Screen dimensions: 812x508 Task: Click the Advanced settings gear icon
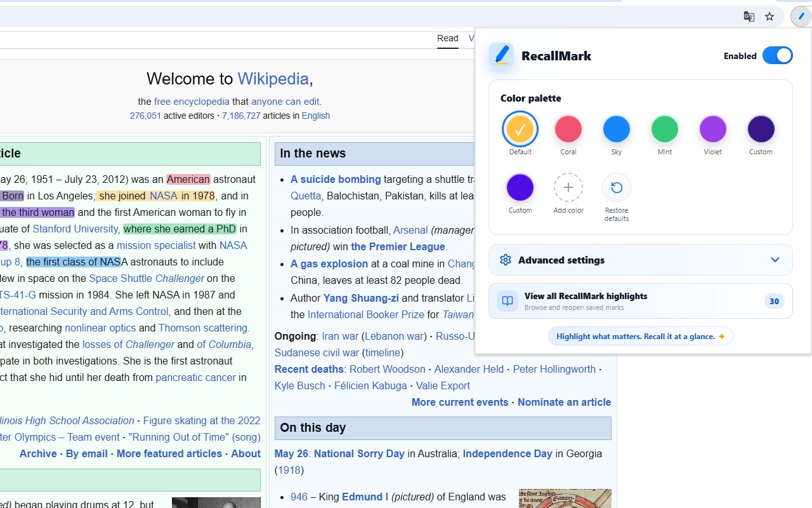tap(506, 260)
